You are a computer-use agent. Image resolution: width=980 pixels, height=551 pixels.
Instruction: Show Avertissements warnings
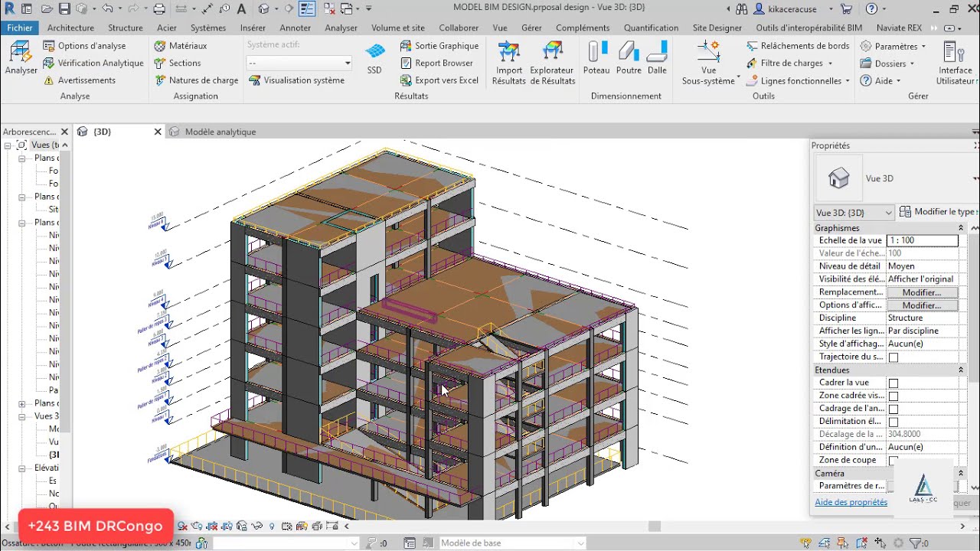click(x=80, y=80)
